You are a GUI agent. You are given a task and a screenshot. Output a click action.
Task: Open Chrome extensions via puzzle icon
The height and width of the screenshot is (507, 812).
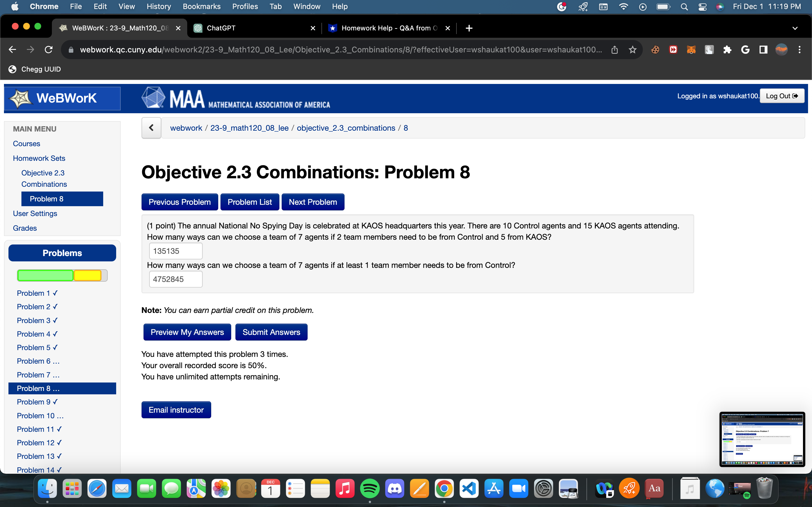pyautogui.click(x=727, y=49)
